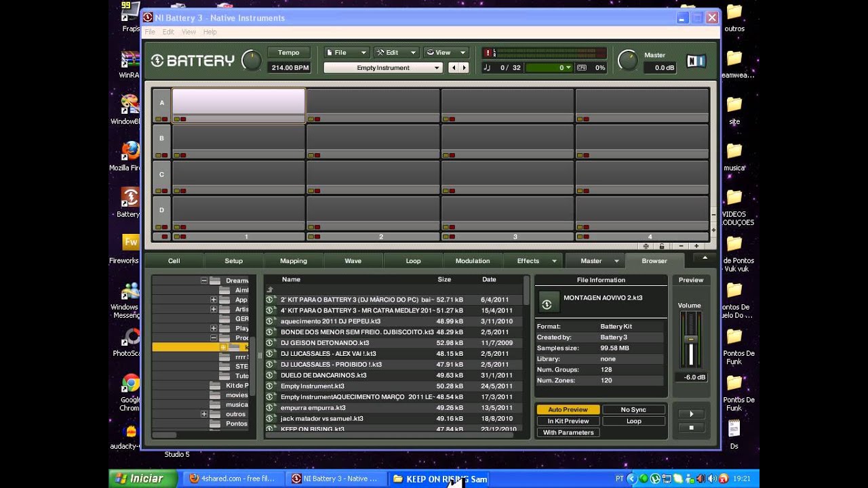Open the Effects tab dropdown arrow
Screen dimensions: 868x488
554,261
